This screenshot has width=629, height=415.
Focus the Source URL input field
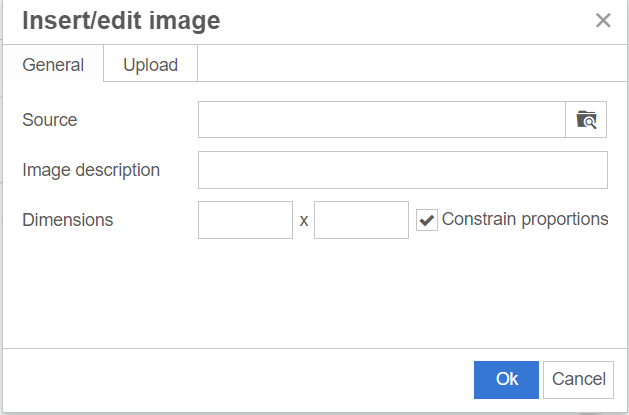coord(382,120)
